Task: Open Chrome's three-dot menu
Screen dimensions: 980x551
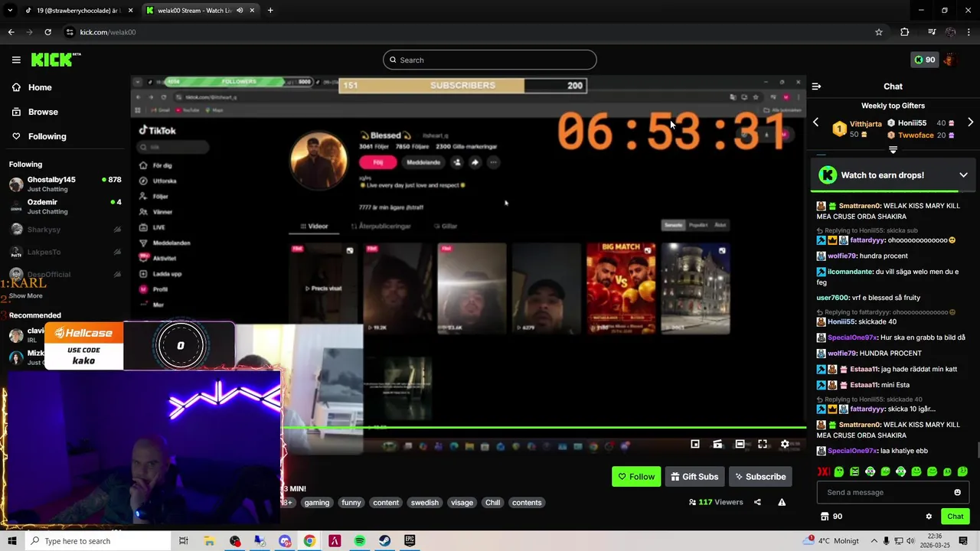Action: point(969,32)
